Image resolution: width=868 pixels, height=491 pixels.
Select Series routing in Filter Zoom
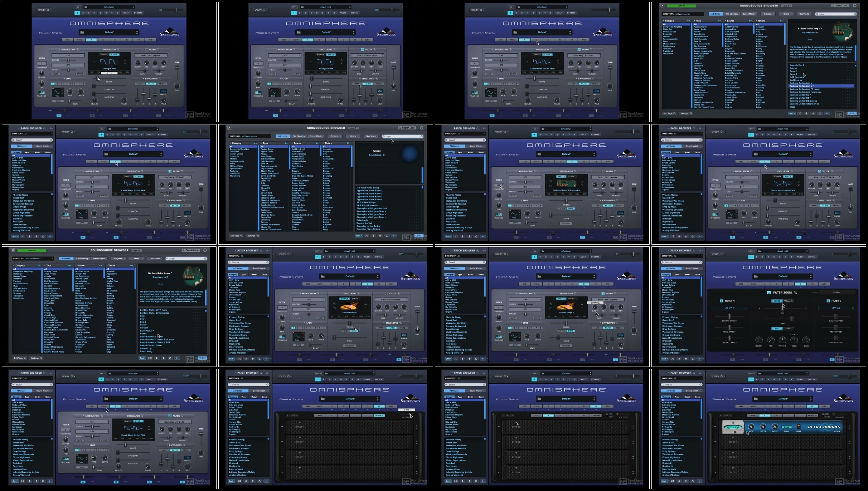(777, 301)
